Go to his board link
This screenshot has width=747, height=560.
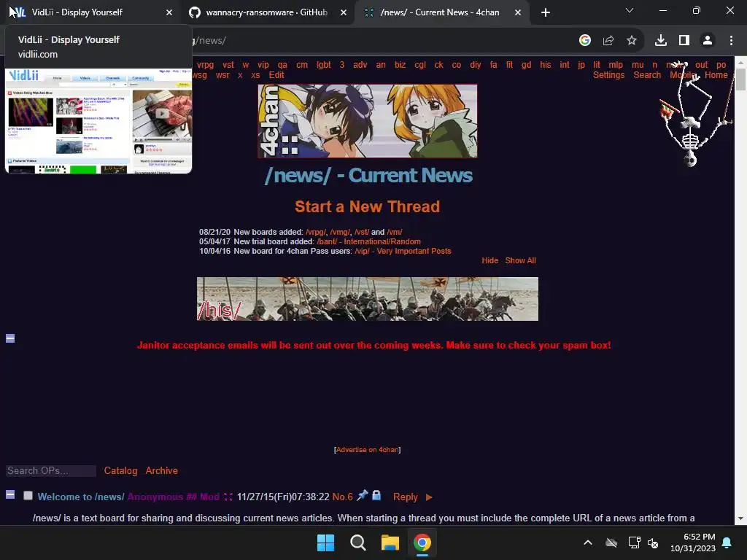click(546, 65)
